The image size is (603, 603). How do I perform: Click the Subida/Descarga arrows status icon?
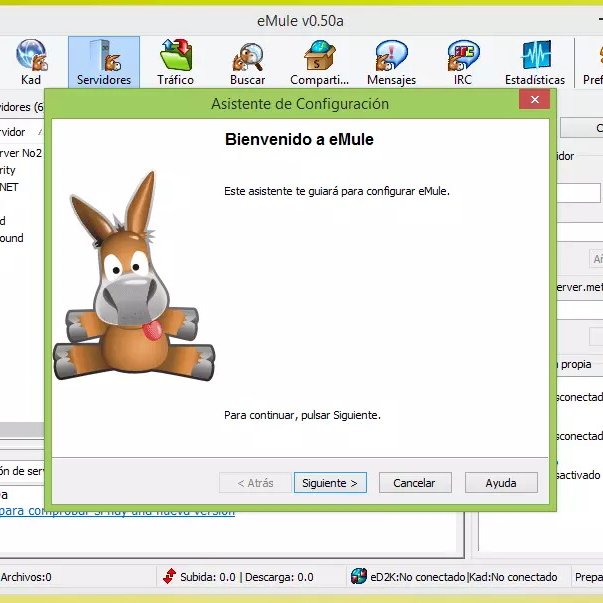pos(169,576)
